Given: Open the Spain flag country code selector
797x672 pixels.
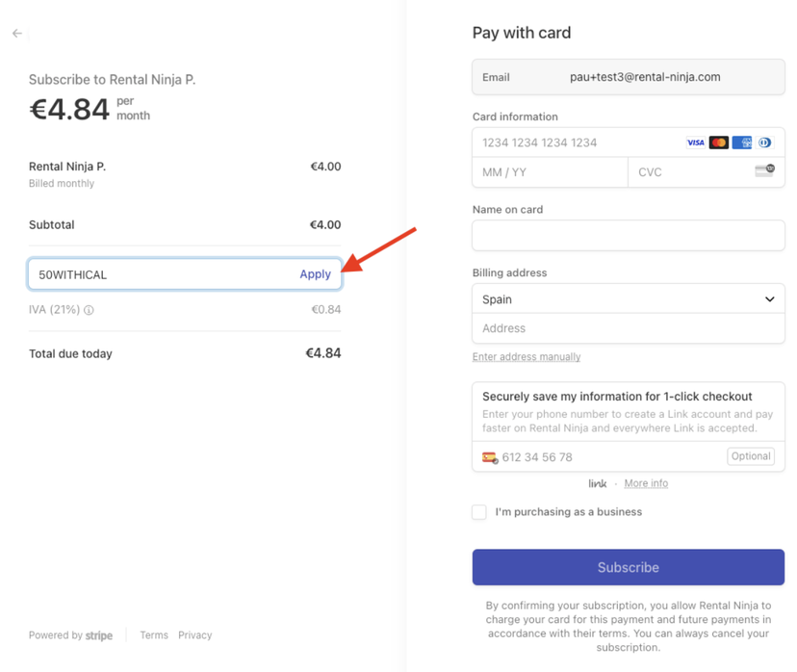Looking at the screenshot, I should [490, 457].
